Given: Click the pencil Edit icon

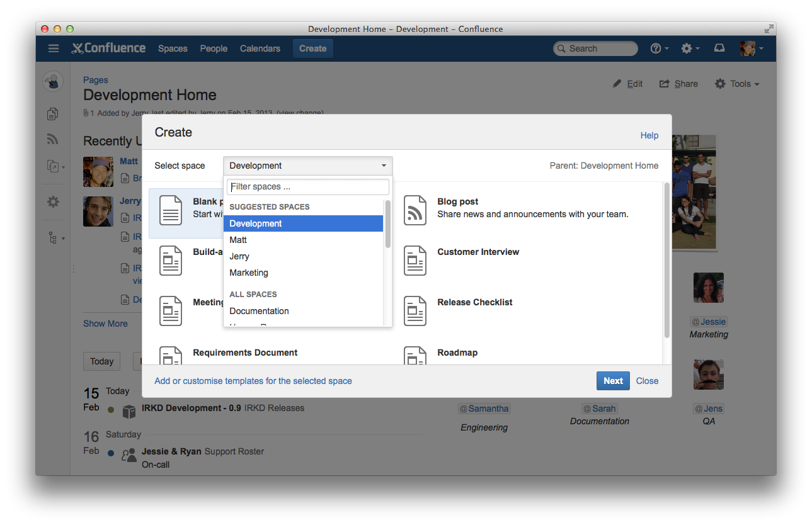Looking at the screenshot, I should pyautogui.click(x=617, y=83).
